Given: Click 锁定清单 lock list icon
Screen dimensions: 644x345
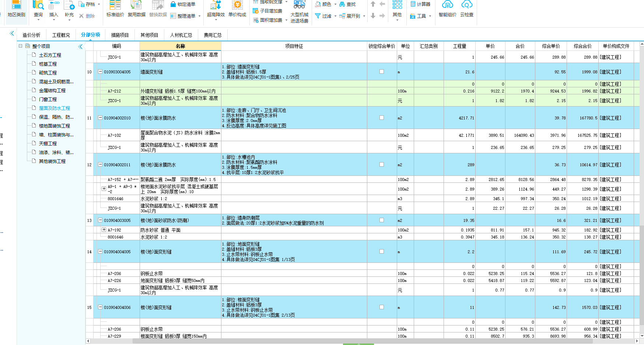Looking at the screenshot, I should click(x=173, y=4).
